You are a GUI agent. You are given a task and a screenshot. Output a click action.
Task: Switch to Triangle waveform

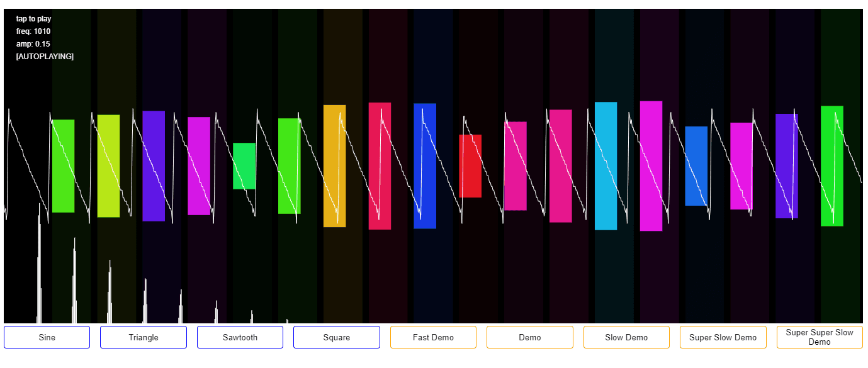[x=144, y=337]
